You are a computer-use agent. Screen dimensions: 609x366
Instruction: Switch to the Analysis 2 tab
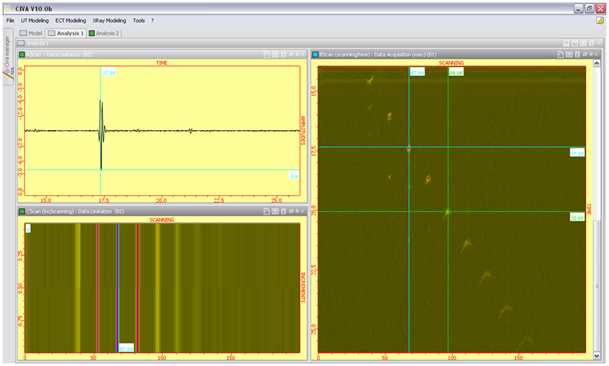(x=104, y=33)
